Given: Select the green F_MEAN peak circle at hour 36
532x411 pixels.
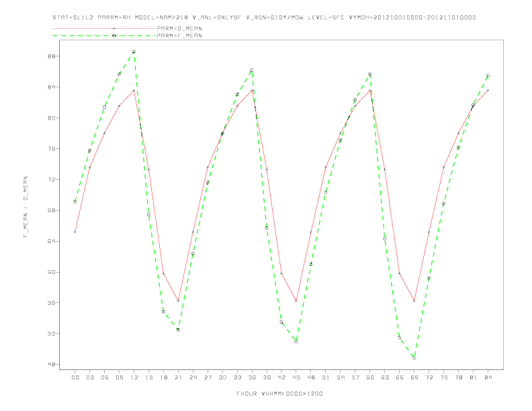Looking at the screenshot, I should click(252, 71).
